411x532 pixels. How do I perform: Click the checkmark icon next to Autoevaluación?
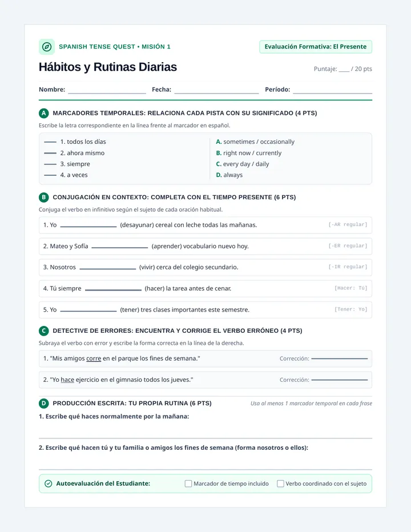[49, 483]
